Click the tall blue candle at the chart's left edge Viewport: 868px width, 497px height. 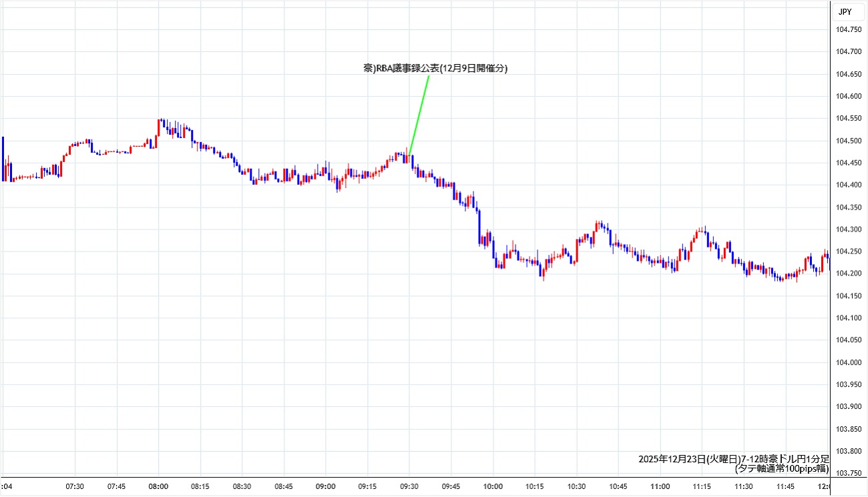point(3,158)
